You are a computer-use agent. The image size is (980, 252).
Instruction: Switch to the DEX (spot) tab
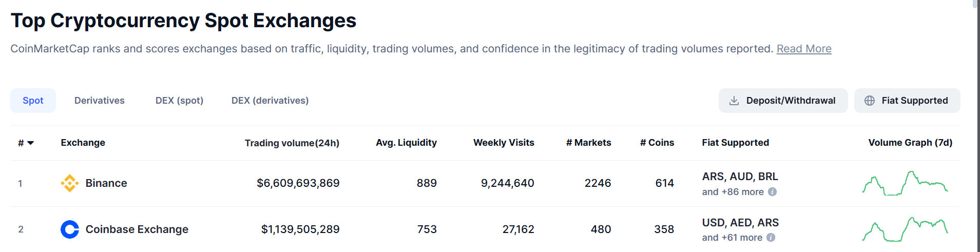[179, 101]
